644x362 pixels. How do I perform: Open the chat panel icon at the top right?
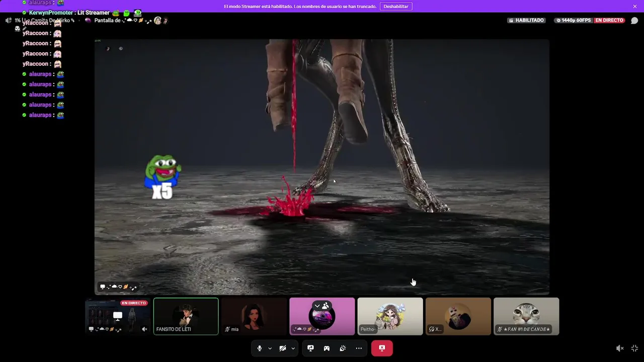634,21
